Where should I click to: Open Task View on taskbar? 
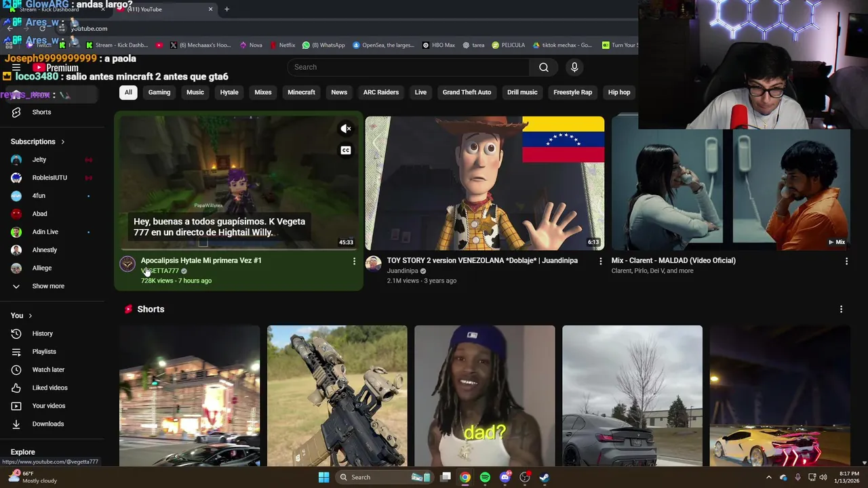pos(446,477)
